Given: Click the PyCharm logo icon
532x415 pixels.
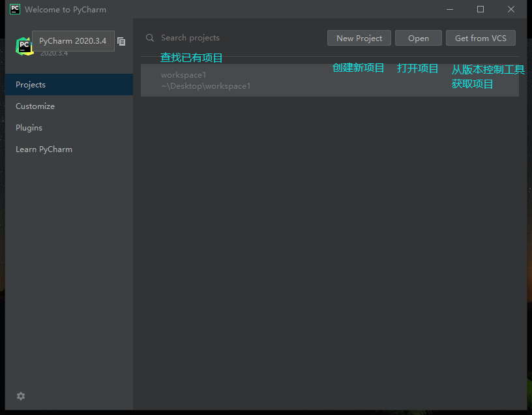Looking at the screenshot, I should (23, 46).
